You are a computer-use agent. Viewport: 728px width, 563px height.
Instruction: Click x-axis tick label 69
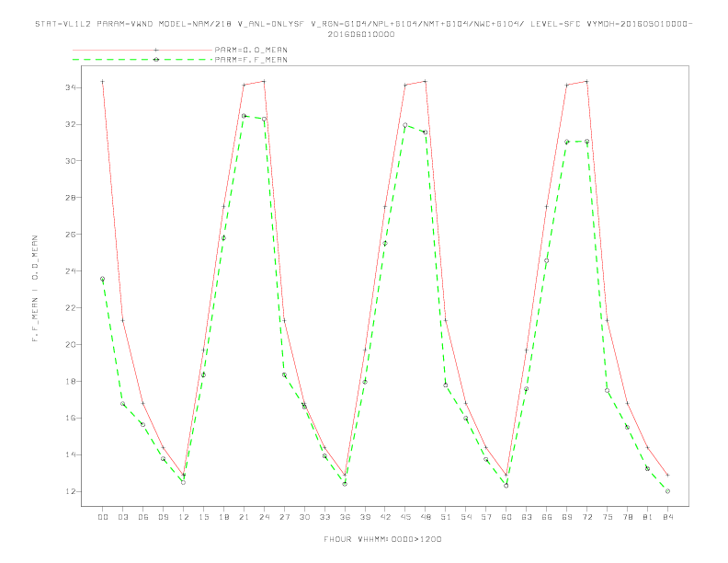[567, 517]
